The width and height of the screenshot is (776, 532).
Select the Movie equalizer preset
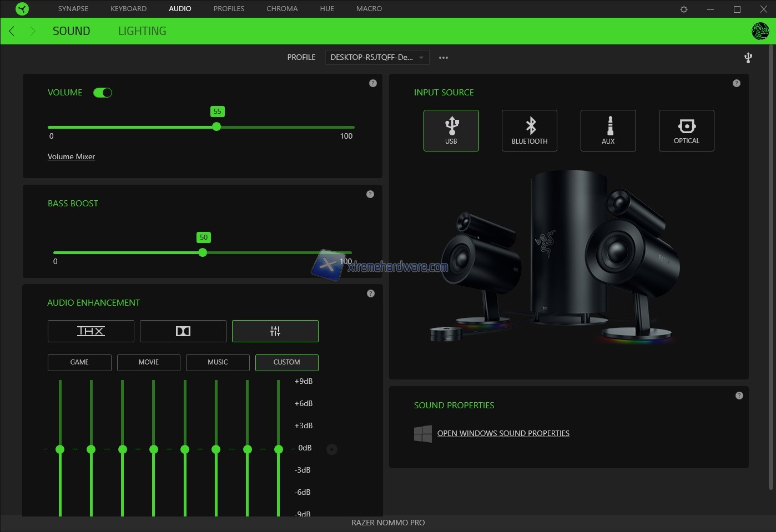[149, 362]
